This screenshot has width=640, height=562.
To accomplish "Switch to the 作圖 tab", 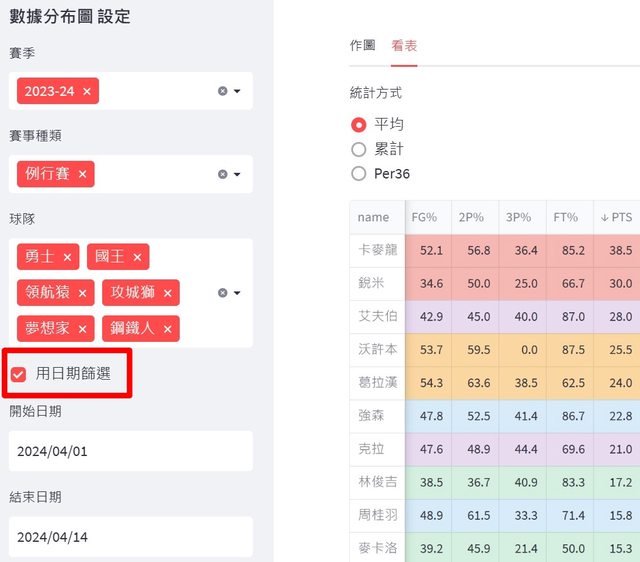I will pyautogui.click(x=362, y=46).
